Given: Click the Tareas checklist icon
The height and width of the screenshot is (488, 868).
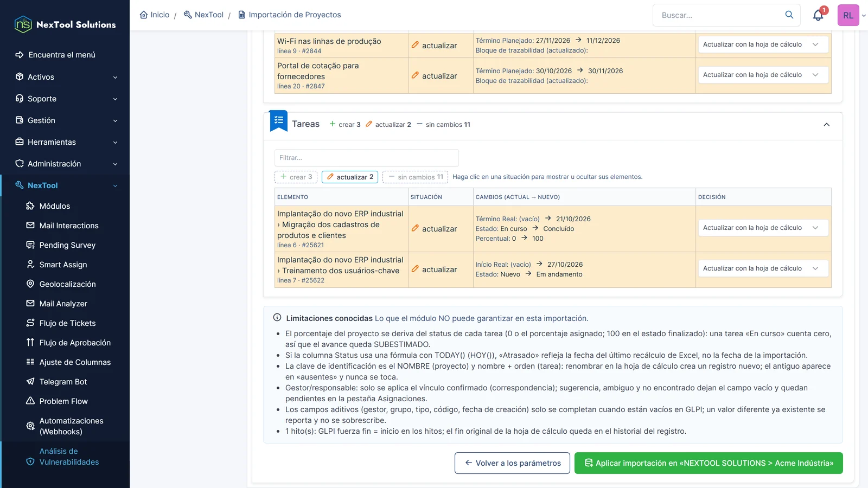Looking at the screenshot, I should [279, 120].
